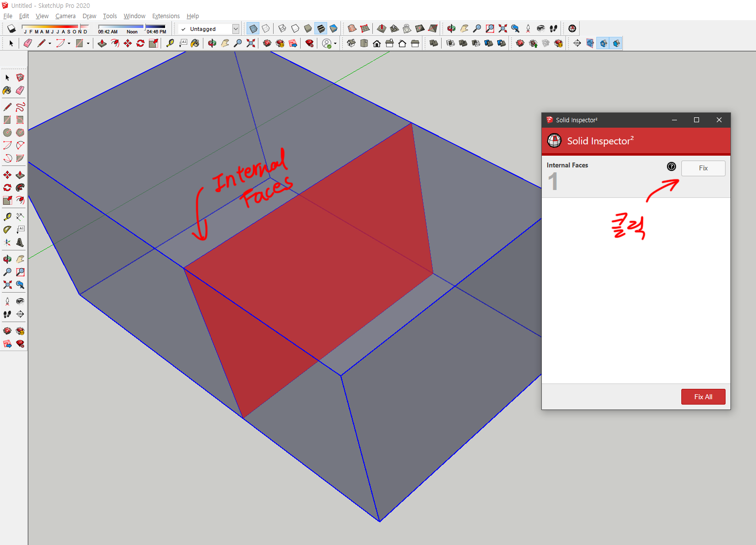The image size is (756, 545).
Task: Select the Circle drawing tool
Action: [7, 133]
